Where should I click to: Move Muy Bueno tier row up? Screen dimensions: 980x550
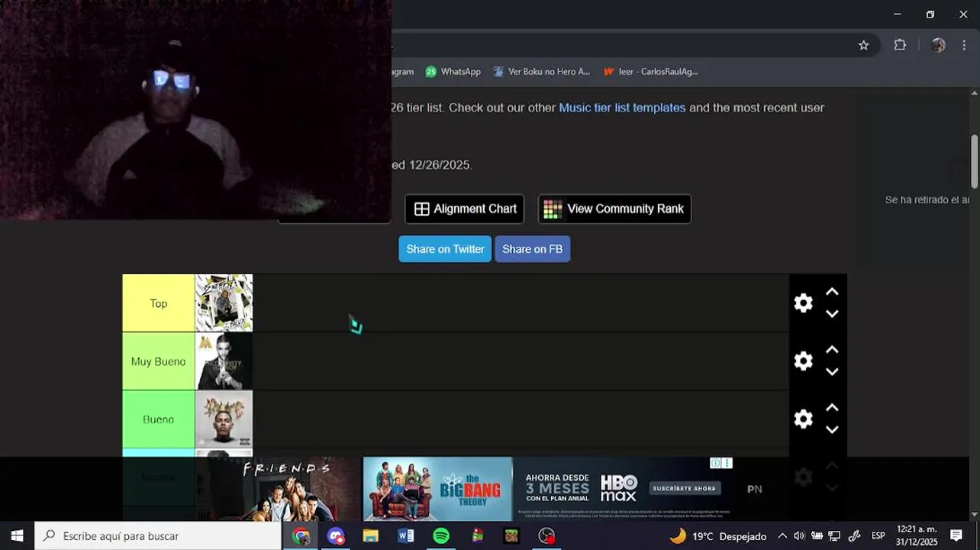[832, 351]
